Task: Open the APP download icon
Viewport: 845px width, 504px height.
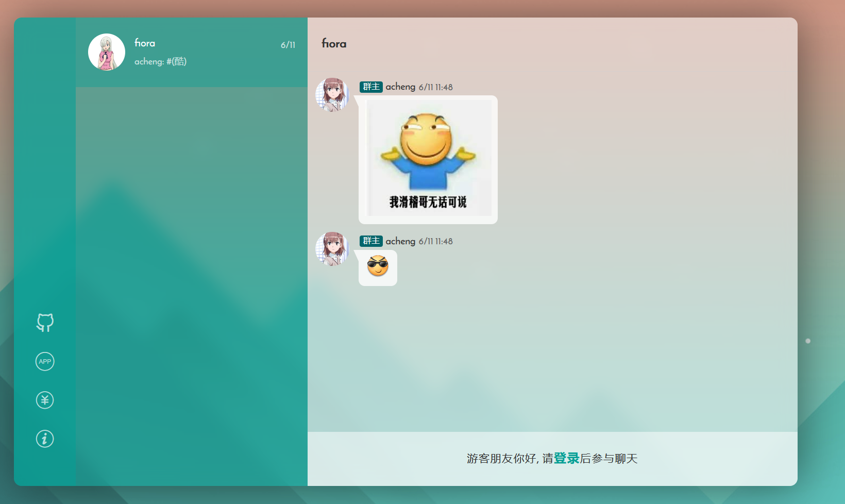Action: pos(45,361)
